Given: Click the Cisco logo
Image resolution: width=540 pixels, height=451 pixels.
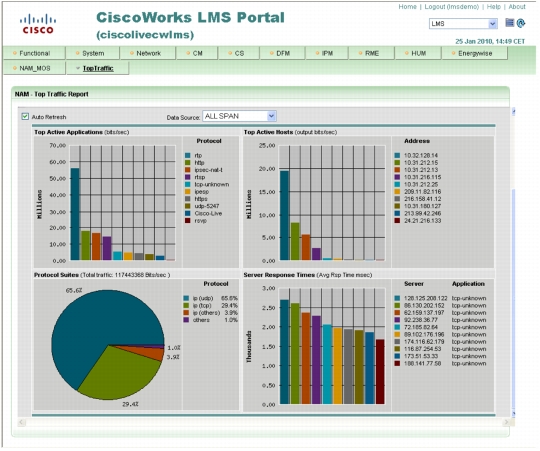Looking at the screenshot, I should click(38, 24).
